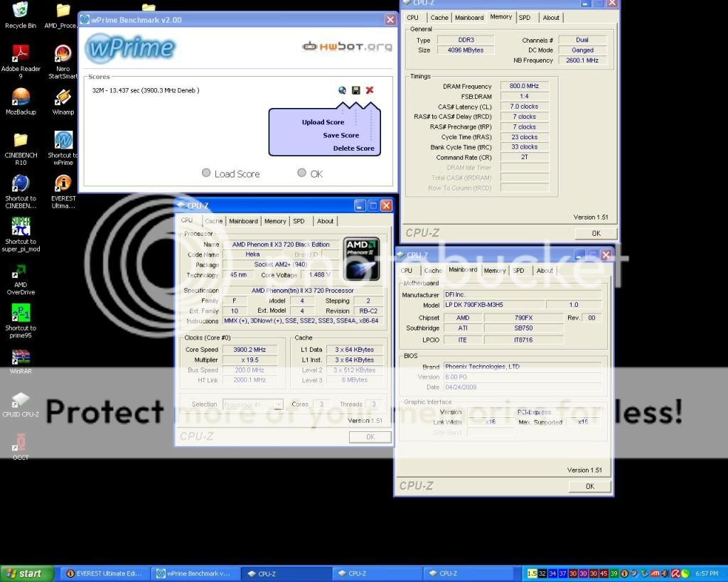728x582 pixels.
Task: Select the WinRAR desktop icon
Action: pyautogui.click(x=21, y=362)
